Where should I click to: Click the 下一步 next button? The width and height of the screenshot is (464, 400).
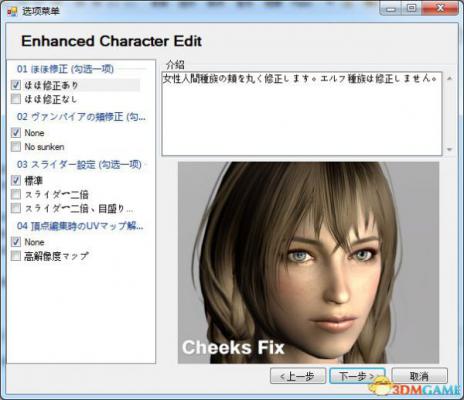357,377
